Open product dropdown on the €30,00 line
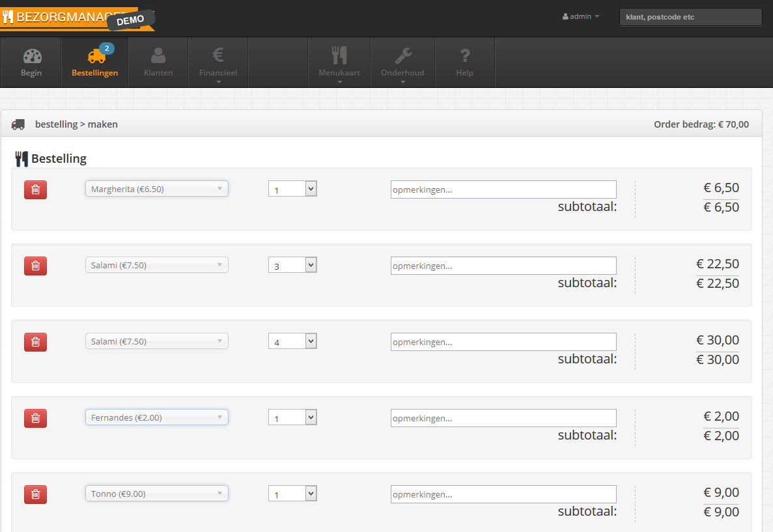Image resolution: width=773 pixels, height=532 pixels. click(157, 341)
